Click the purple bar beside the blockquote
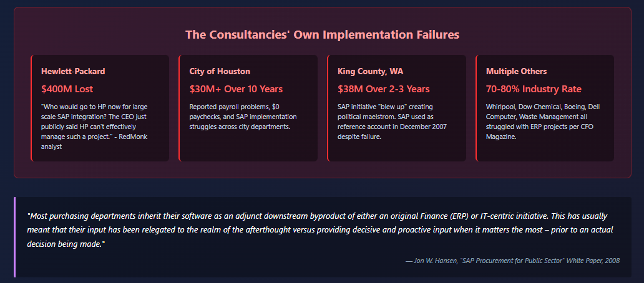The image size is (644, 283). click(15, 237)
